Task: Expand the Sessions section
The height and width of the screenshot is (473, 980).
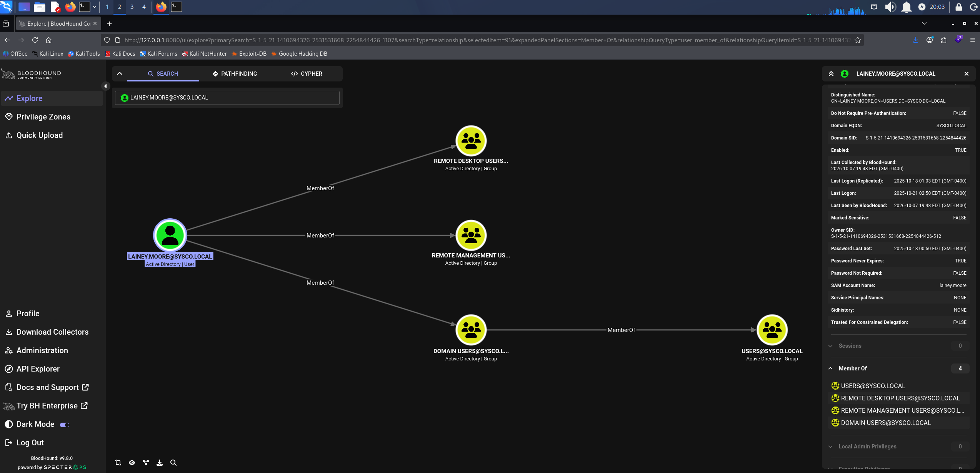Action: 898,346
